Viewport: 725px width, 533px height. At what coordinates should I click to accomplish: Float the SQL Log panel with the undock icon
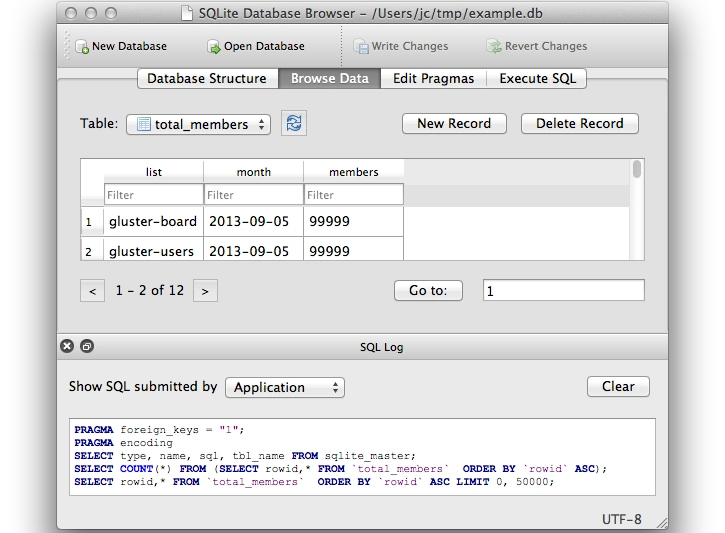point(87,346)
